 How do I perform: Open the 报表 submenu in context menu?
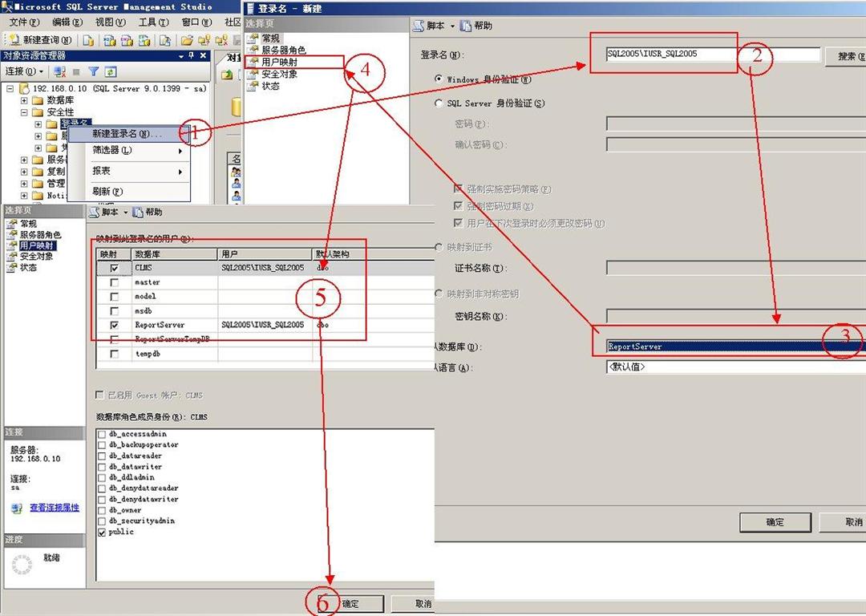click(128, 172)
